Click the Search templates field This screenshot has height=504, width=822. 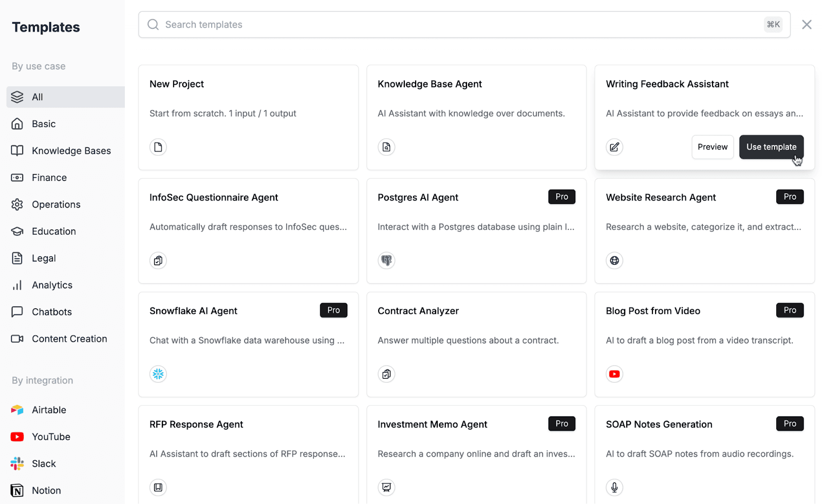(464, 25)
